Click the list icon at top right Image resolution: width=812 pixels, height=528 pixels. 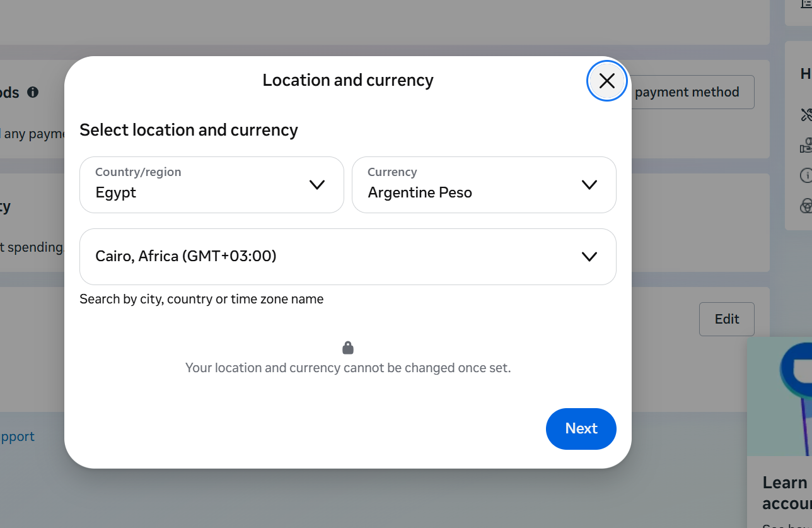(806, 4)
